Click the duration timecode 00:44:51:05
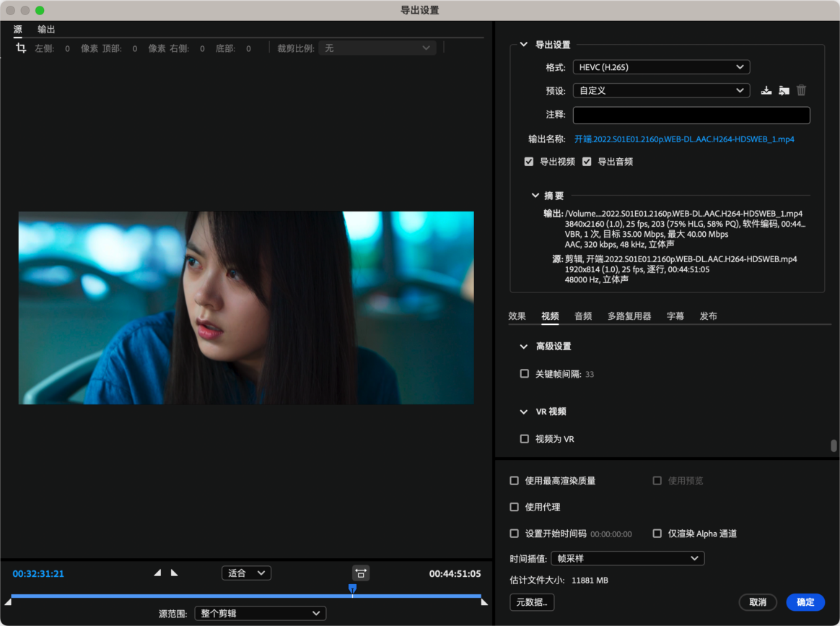Viewport: 840px width, 626px height. [455, 573]
